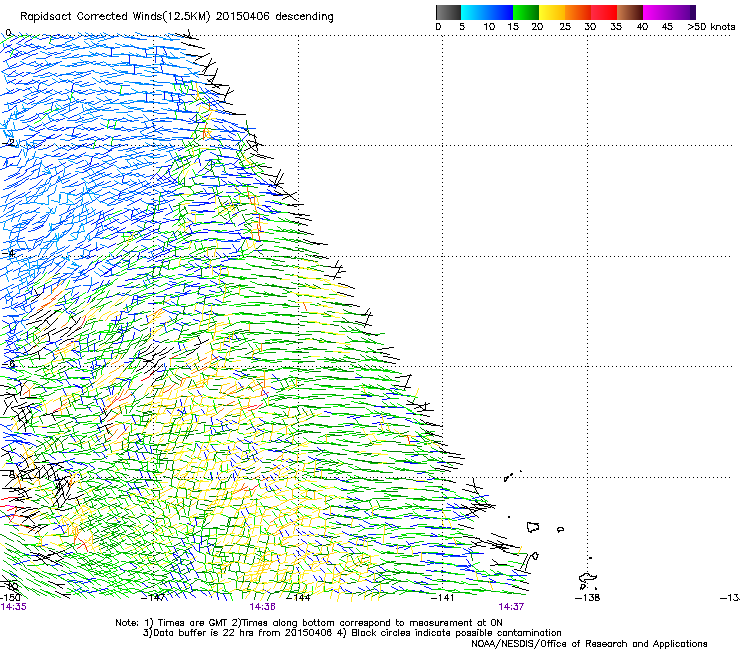Click the '-2' latitude axis label
This screenshot has width=740, height=650.
coord(8,143)
